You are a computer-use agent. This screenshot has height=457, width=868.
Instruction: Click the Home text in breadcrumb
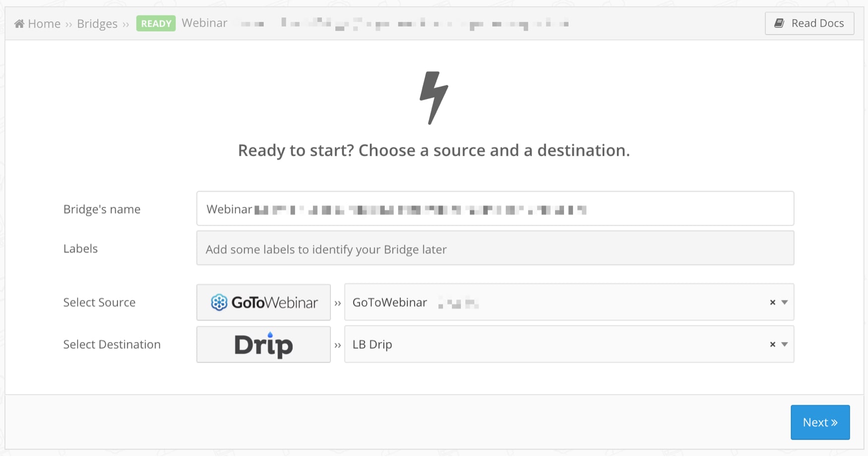44,24
